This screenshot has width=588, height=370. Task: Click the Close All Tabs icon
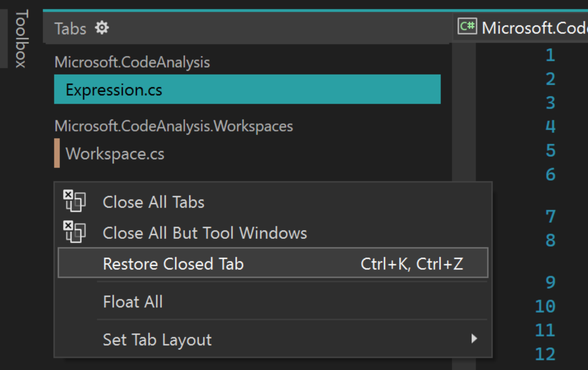pos(74,201)
